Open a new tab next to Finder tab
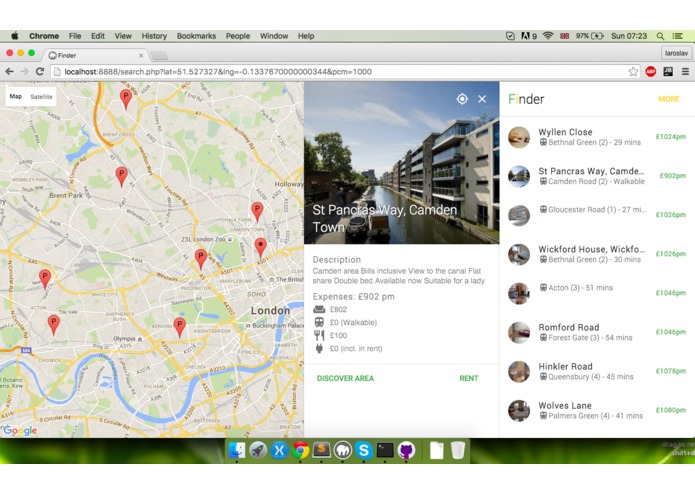Image resolution: width=695 pixels, height=494 pixels. [x=159, y=55]
